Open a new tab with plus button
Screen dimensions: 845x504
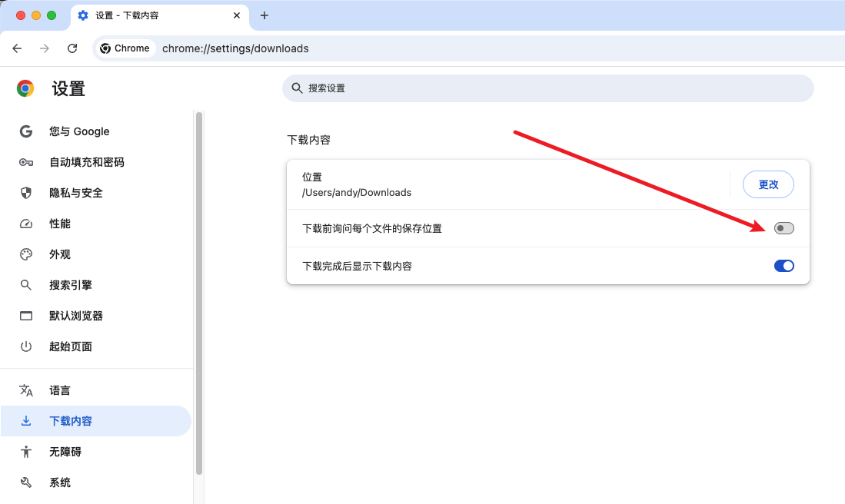pos(264,15)
